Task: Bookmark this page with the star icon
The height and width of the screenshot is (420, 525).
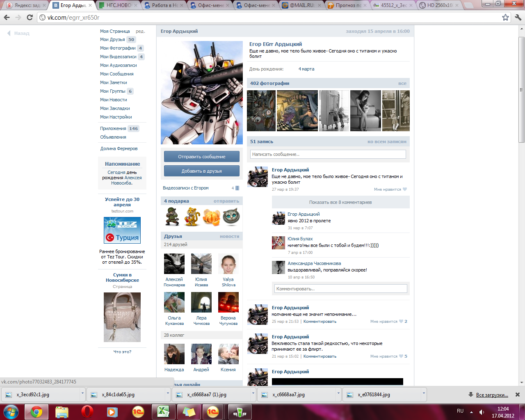Action: coord(506,18)
